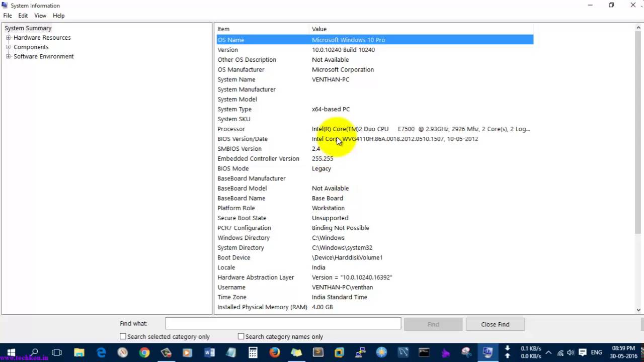The image size is (644, 362).
Task: Show hidden system tray icons
Action: [x=548, y=352]
